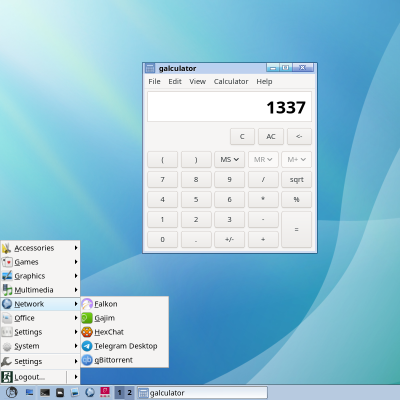The height and width of the screenshot is (400, 400).
Task: Expand the Office menu category
Action: click(x=40, y=318)
